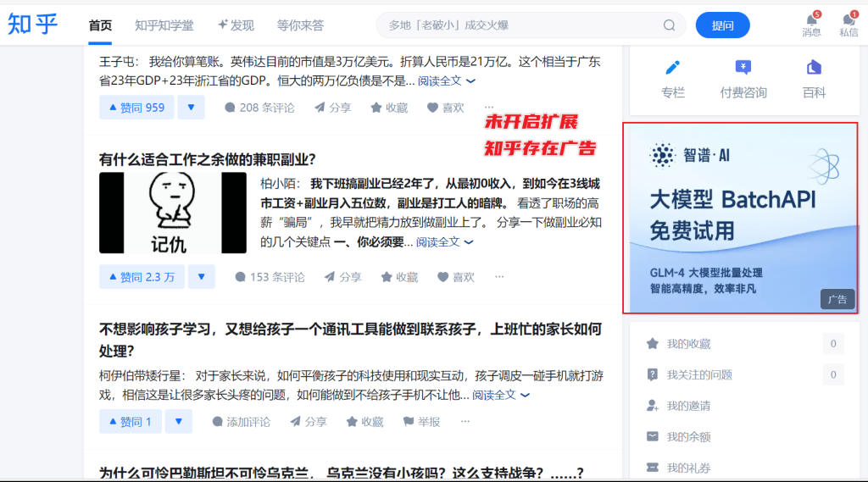Expand 阅读全文 on 王子屯 answer
868x482 pixels.
coord(446,80)
